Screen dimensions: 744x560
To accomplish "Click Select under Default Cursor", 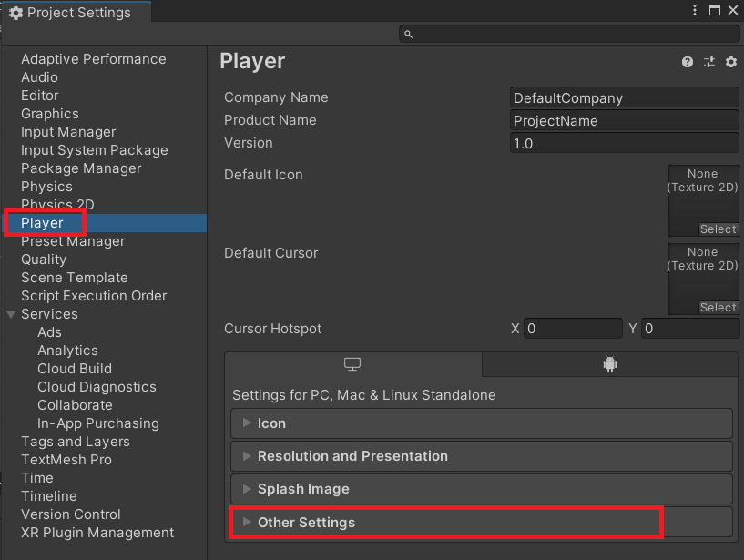I will pos(719,308).
